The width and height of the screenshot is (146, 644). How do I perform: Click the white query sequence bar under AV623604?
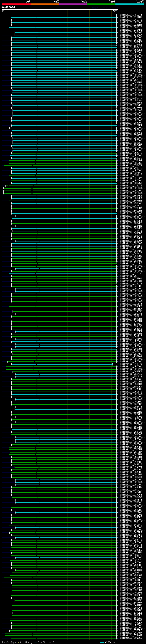click(60, 9)
